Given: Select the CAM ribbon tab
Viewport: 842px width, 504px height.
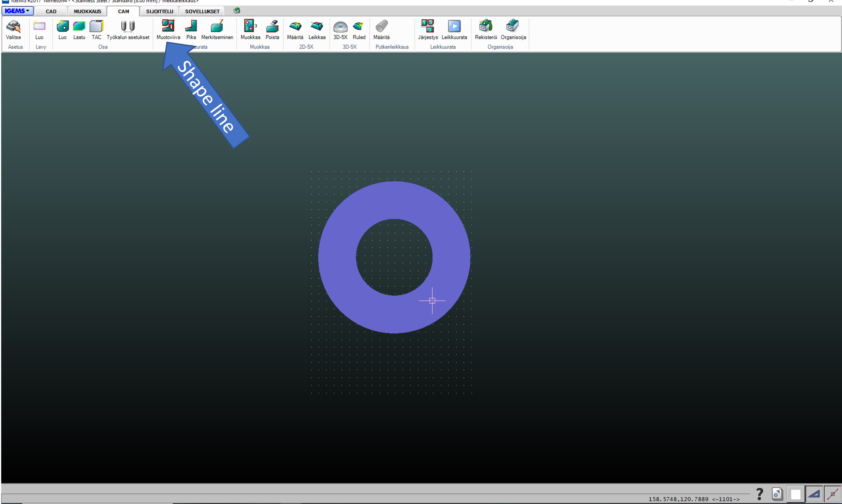Looking at the screenshot, I should (x=123, y=11).
